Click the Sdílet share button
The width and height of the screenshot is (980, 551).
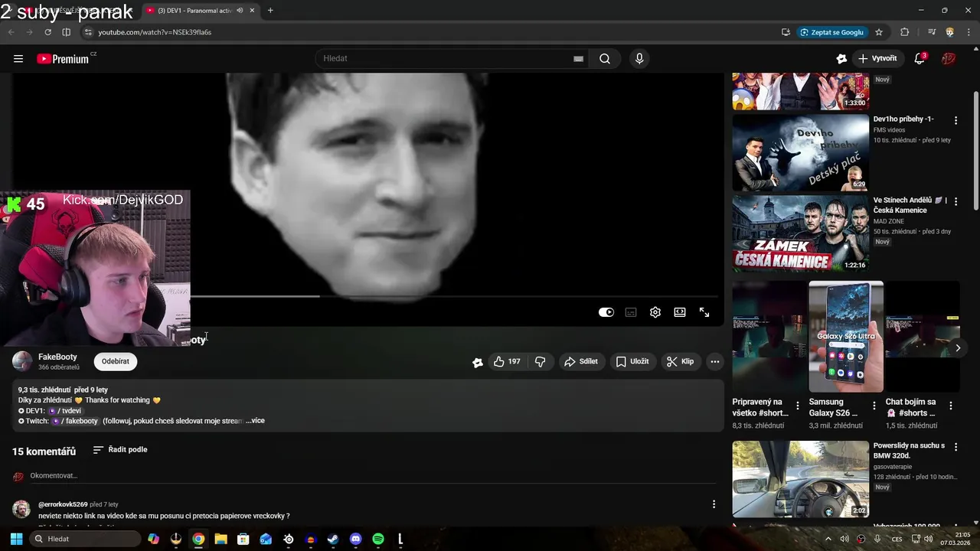(x=580, y=361)
